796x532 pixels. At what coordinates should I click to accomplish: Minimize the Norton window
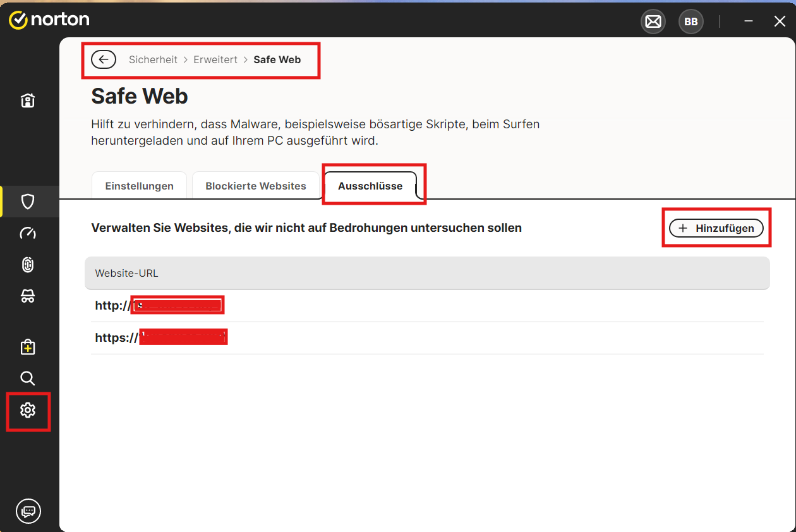pos(749,21)
